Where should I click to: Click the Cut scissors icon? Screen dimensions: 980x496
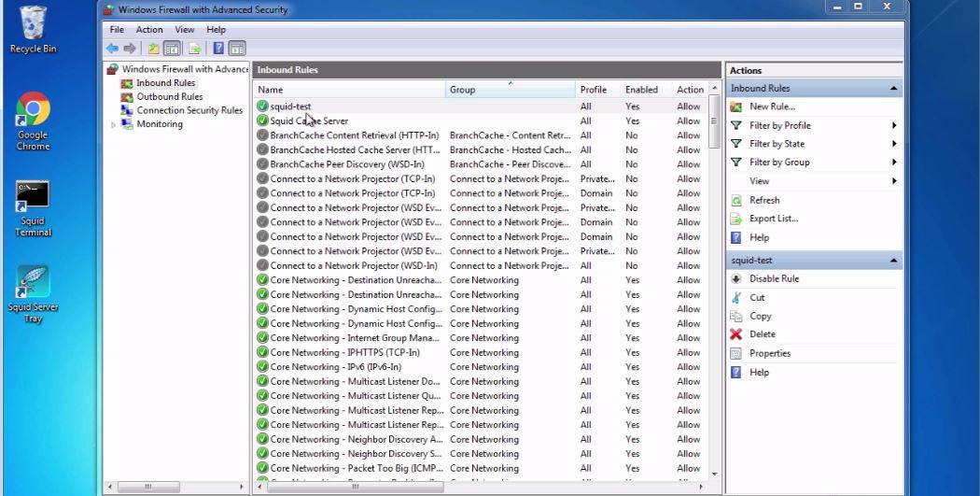tap(736, 298)
